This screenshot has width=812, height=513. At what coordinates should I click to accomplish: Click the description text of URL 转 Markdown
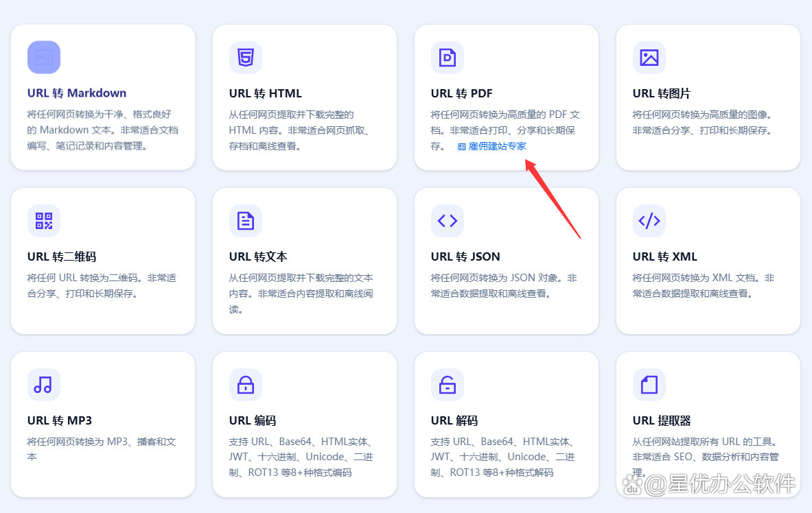tap(102, 130)
